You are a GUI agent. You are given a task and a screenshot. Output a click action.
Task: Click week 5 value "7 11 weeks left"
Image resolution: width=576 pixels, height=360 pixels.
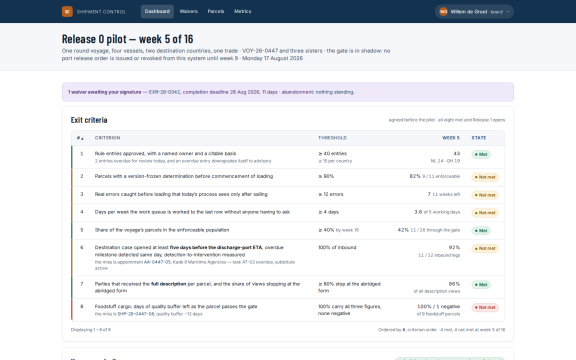tap(444, 194)
